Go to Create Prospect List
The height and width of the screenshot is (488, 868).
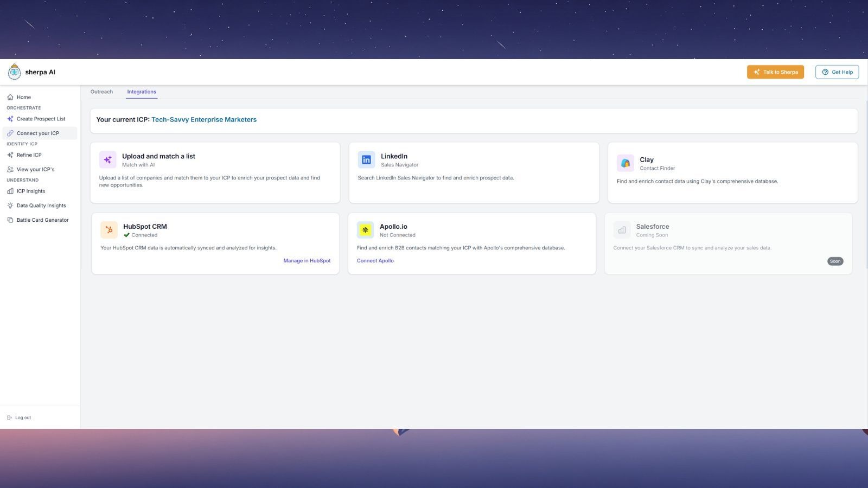click(41, 119)
